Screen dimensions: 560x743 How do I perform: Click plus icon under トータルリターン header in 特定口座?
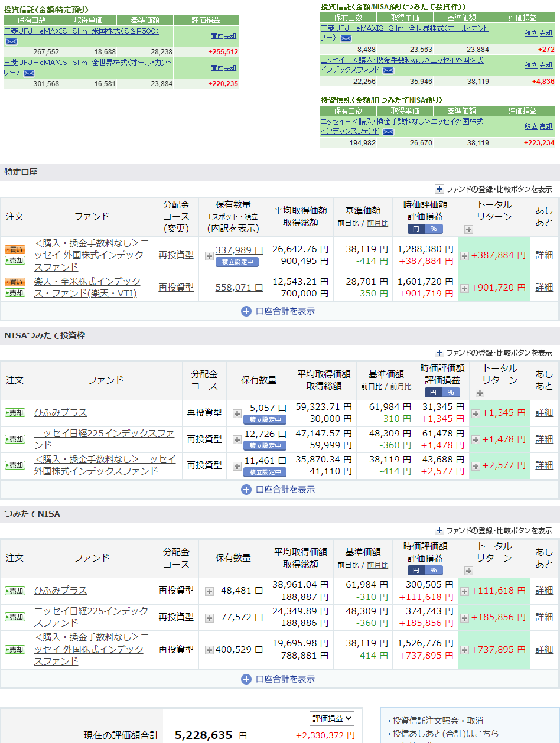(x=469, y=229)
